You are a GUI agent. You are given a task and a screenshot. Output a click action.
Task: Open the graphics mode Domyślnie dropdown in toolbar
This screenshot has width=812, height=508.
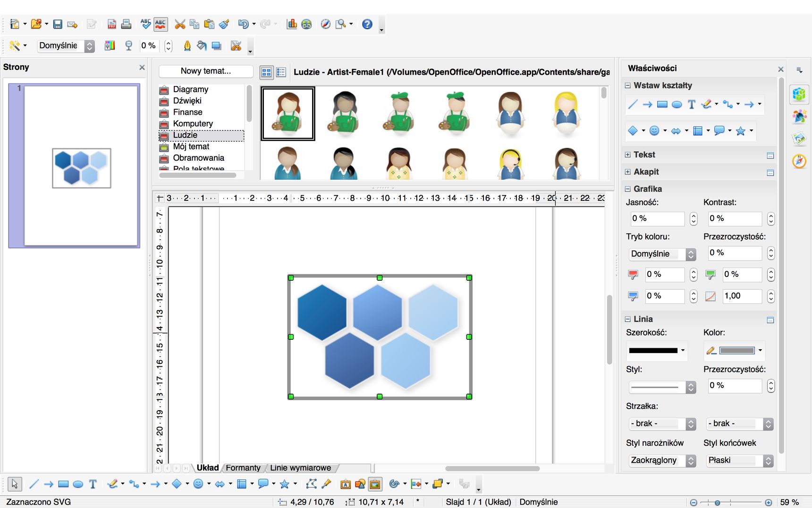(x=66, y=46)
